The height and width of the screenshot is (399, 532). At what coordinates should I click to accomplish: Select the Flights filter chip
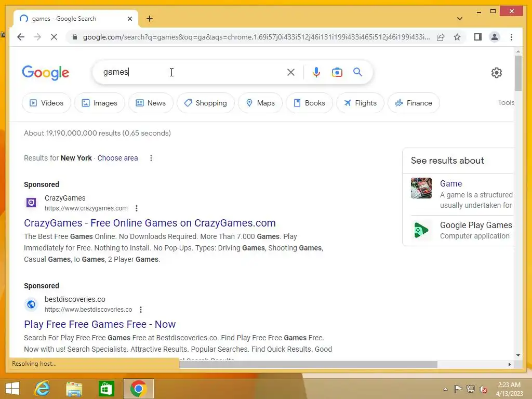361,103
